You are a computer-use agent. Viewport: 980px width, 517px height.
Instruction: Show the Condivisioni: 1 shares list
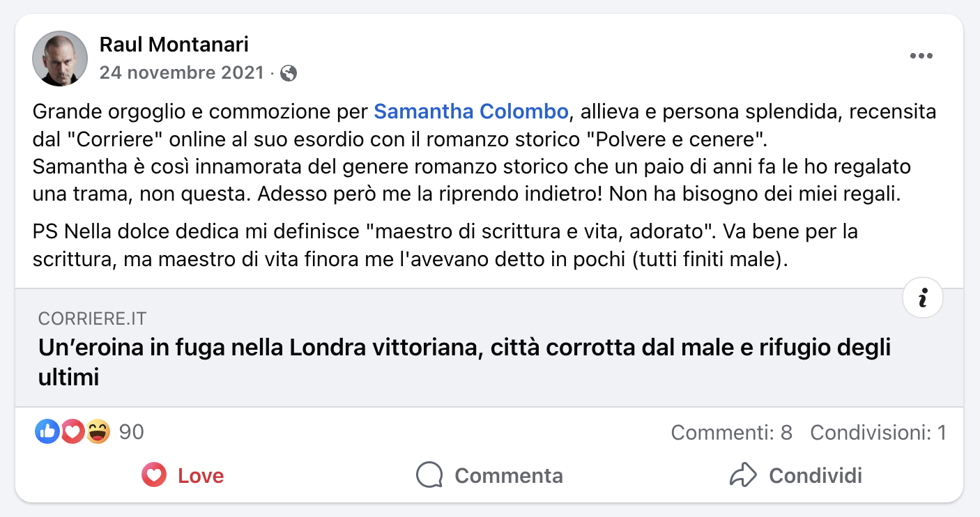(x=878, y=433)
